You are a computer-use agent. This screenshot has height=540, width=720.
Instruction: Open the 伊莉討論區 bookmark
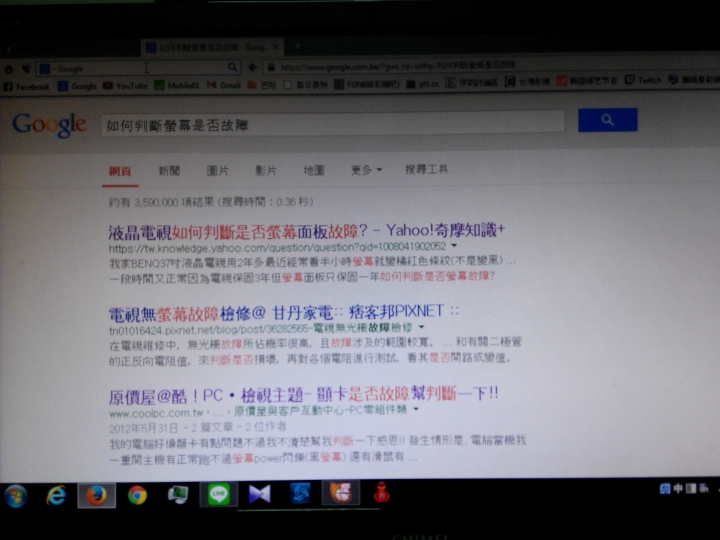click(472, 83)
